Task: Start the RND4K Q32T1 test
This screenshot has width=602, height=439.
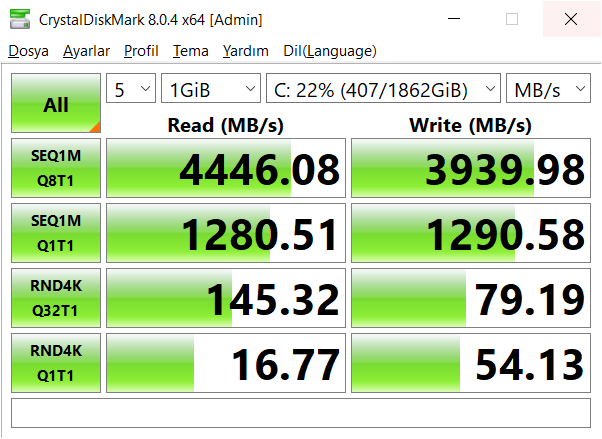Action: coord(56,298)
